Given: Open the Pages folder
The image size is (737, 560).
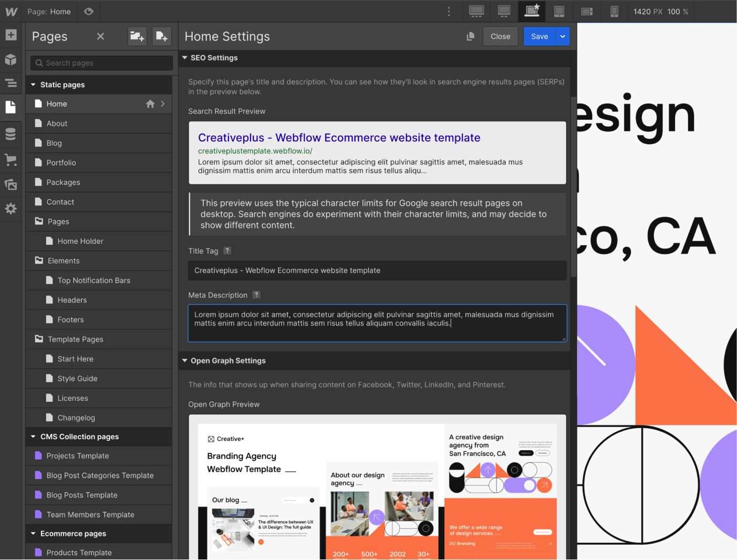Looking at the screenshot, I should tap(99, 222).
